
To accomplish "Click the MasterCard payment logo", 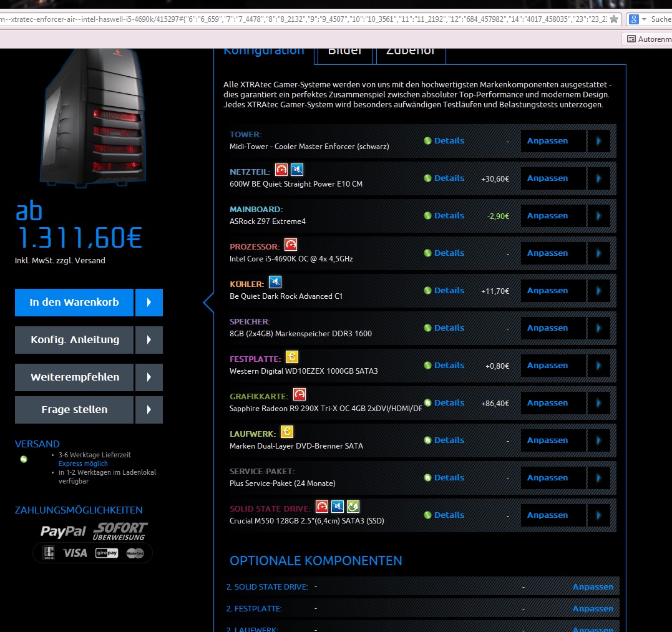I will pyautogui.click(x=135, y=553).
